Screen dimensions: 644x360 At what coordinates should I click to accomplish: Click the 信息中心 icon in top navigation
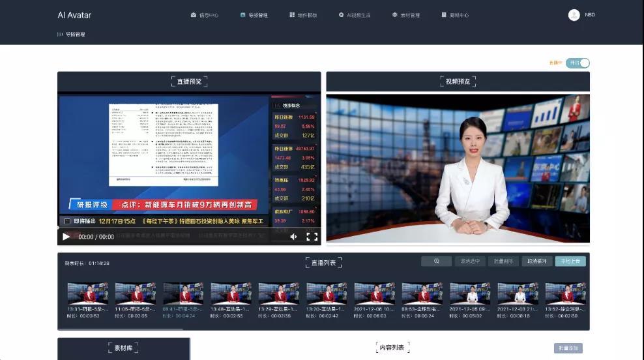pyautogui.click(x=194, y=15)
